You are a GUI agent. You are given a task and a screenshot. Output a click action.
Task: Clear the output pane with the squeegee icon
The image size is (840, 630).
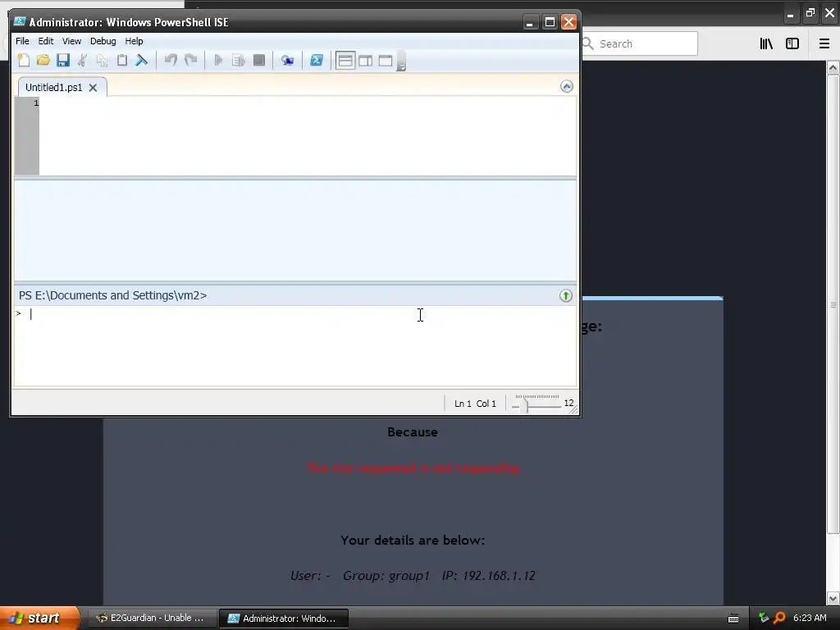(141, 60)
